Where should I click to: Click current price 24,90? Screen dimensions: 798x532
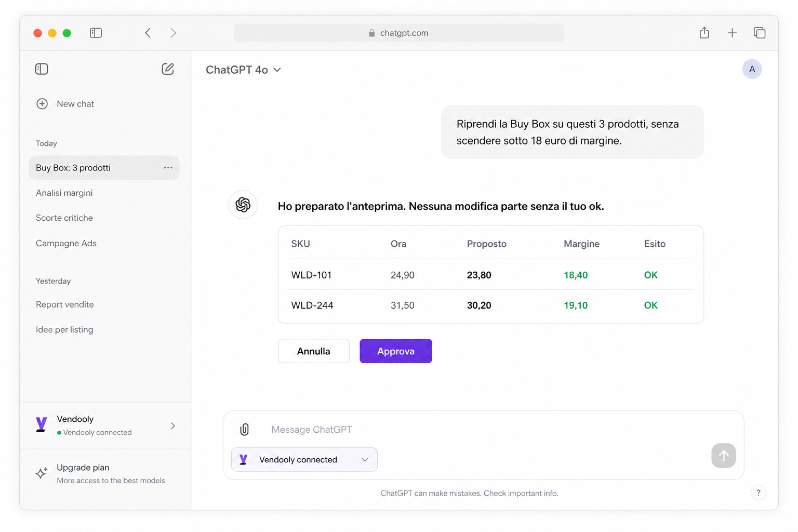(403, 275)
